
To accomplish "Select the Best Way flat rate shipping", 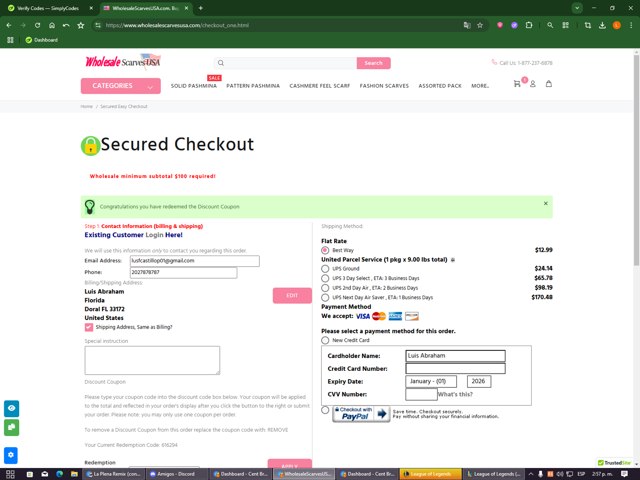I will click(325, 250).
